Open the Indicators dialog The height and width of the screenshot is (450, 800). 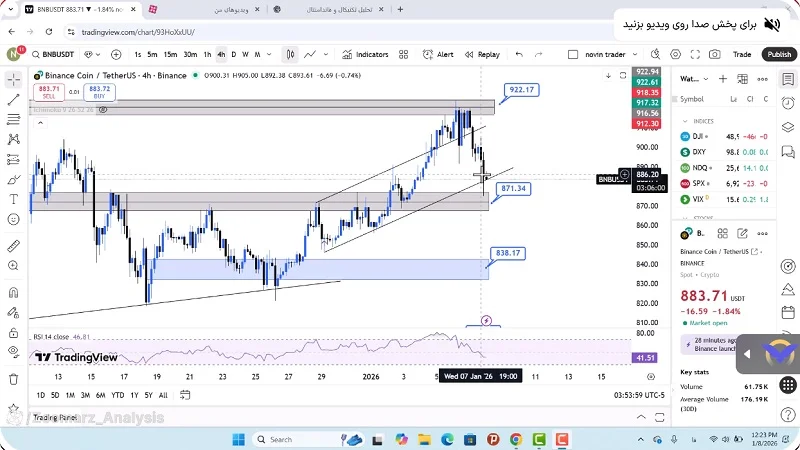(x=366, y=55)
